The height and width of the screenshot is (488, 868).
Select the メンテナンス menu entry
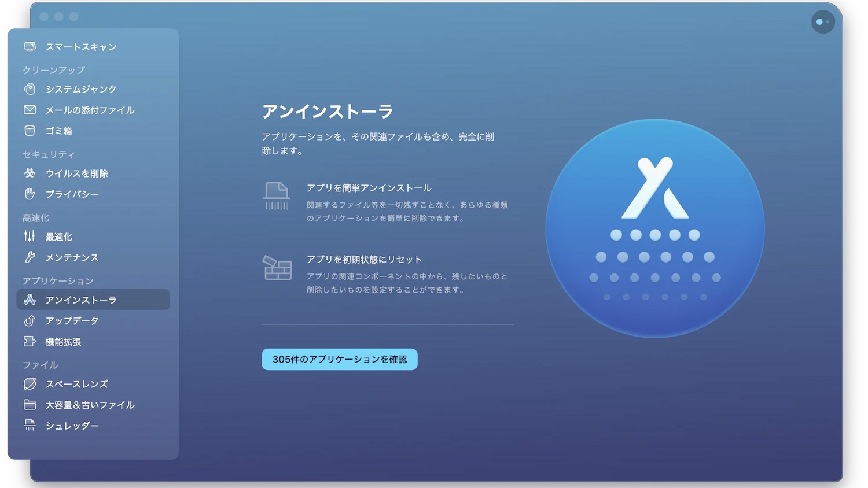click(72, 257)
